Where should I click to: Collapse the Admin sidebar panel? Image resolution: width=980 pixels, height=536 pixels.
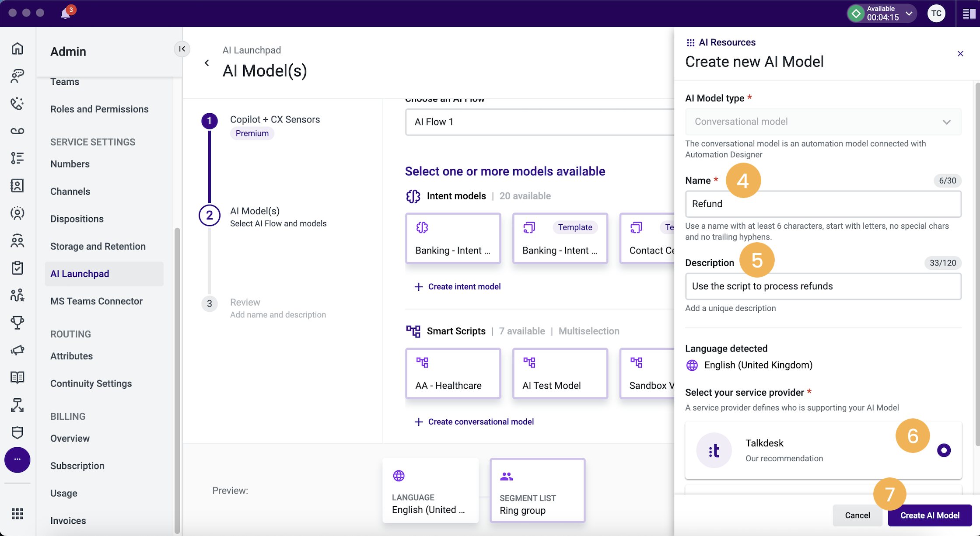(182, 49)
